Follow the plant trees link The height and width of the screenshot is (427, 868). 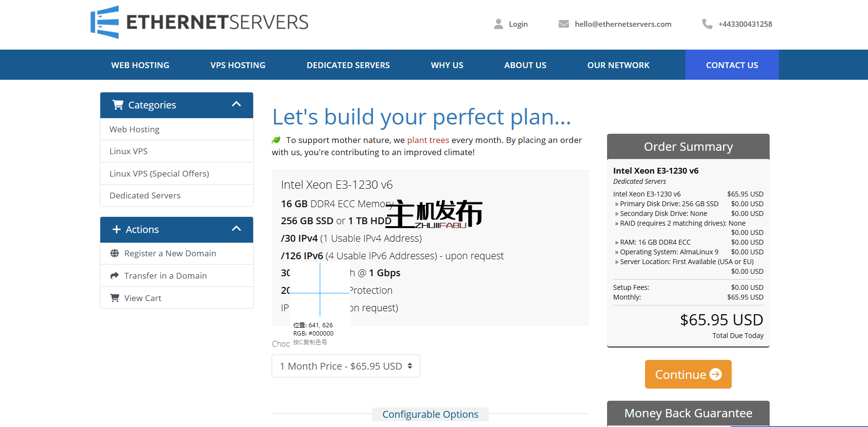[428, 140]
